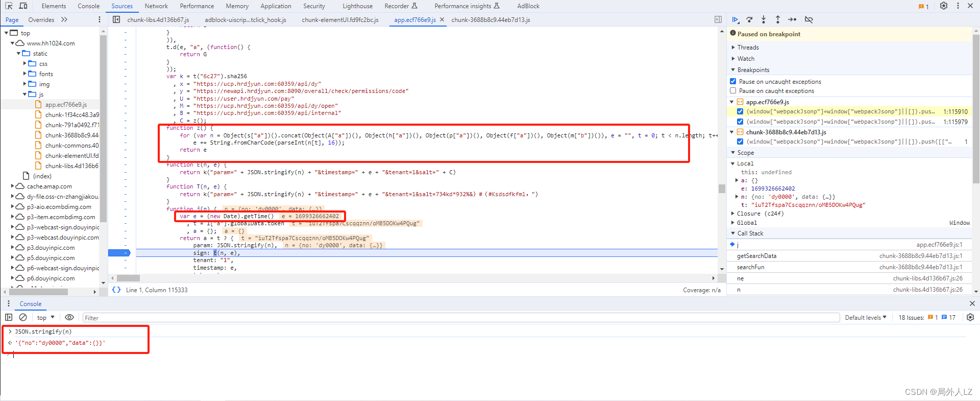Viewport: 980px width, 401px height.
Task: Select getSearchData call stack frame
Action: click(x=756, y=256)
